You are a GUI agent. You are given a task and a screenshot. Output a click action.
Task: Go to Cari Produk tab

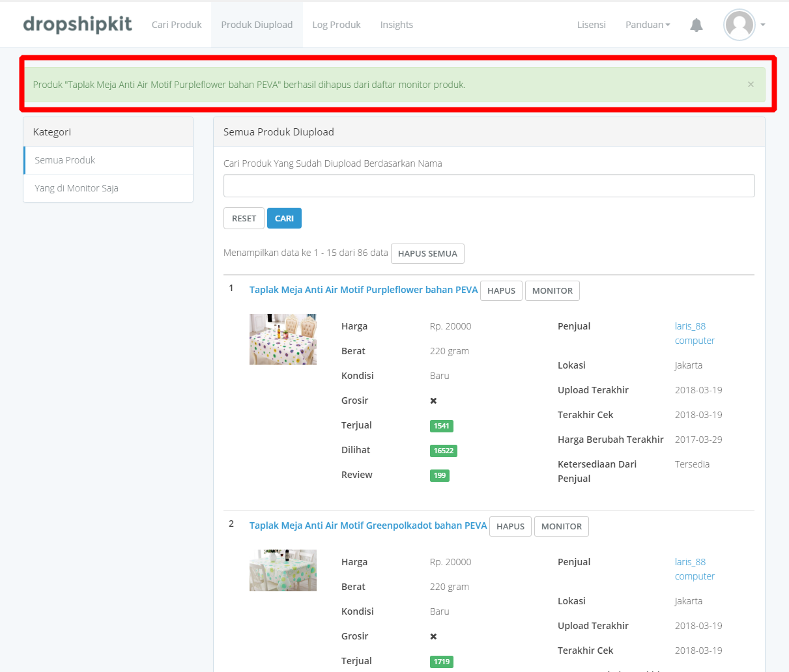[177, 25]
